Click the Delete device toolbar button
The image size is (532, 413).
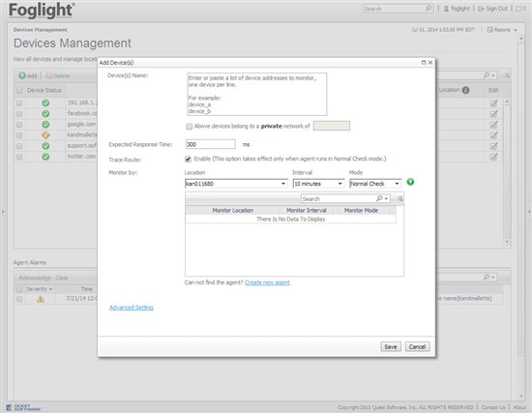[x=58, y=75]
